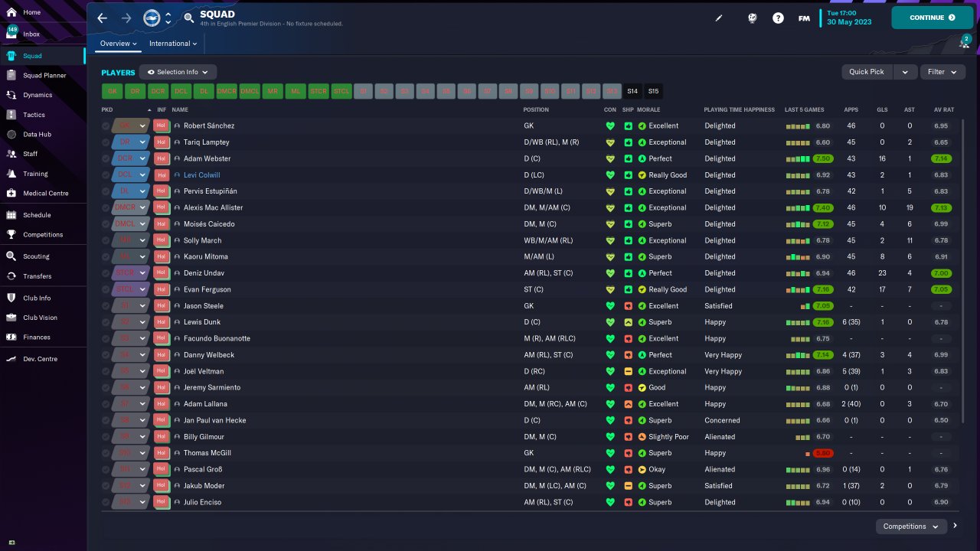Toggle pick selector for Adam Webster
The image size is (980, 551).
pos(106,158)
